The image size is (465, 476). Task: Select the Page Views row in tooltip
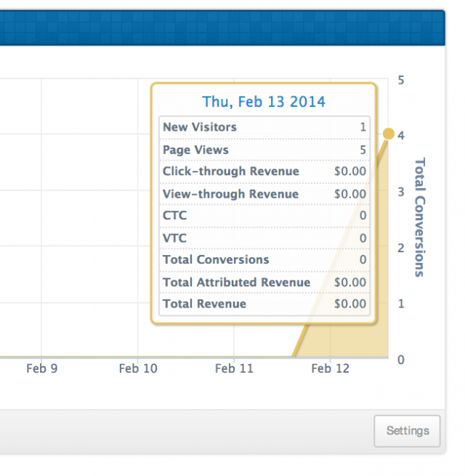click(264, 150)
